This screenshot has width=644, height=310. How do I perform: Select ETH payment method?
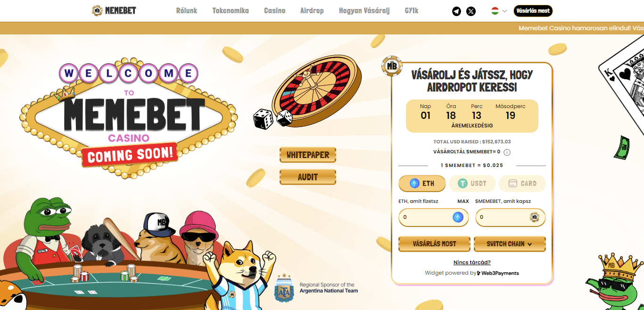[x=422, y=184]
